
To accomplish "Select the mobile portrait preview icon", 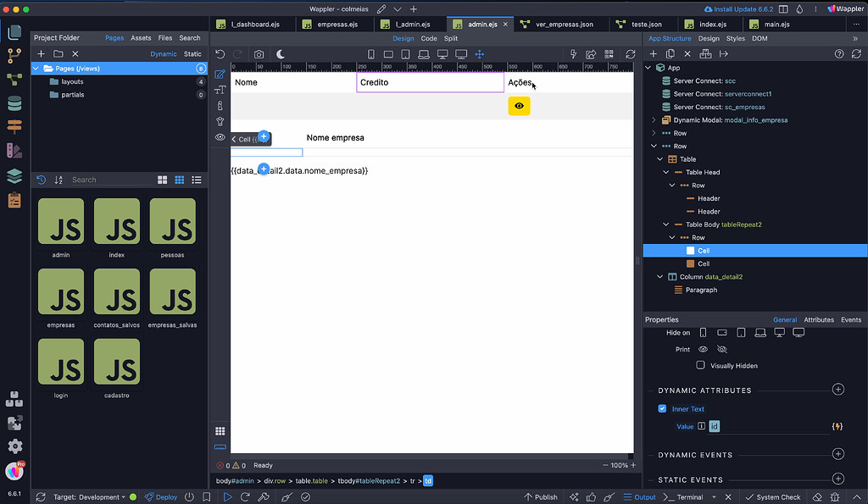I will (x=371, y=53).
